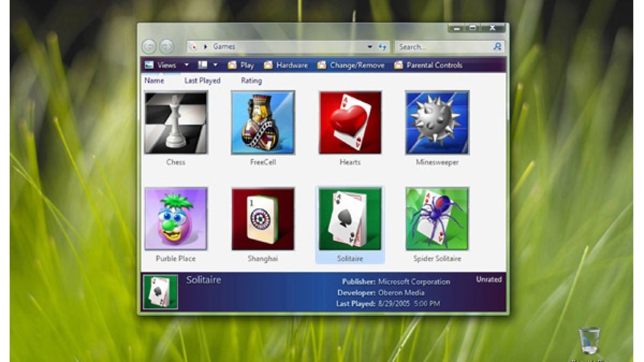Sort games by Rating column header

[x=251, y=81]
